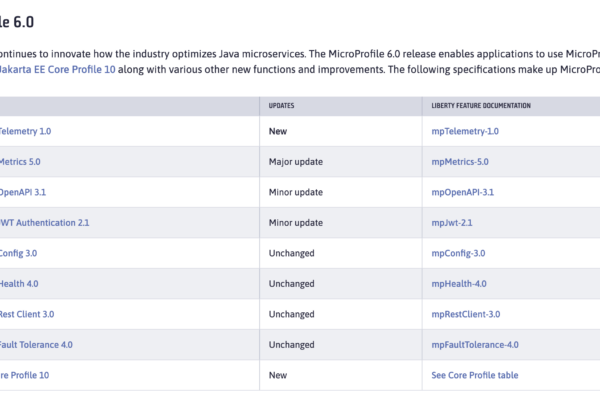Click the LIBERTY FEATURE DOCUMENTATION column header
Image resolution: width=600 pixels, height=403 pixels.
481,106
